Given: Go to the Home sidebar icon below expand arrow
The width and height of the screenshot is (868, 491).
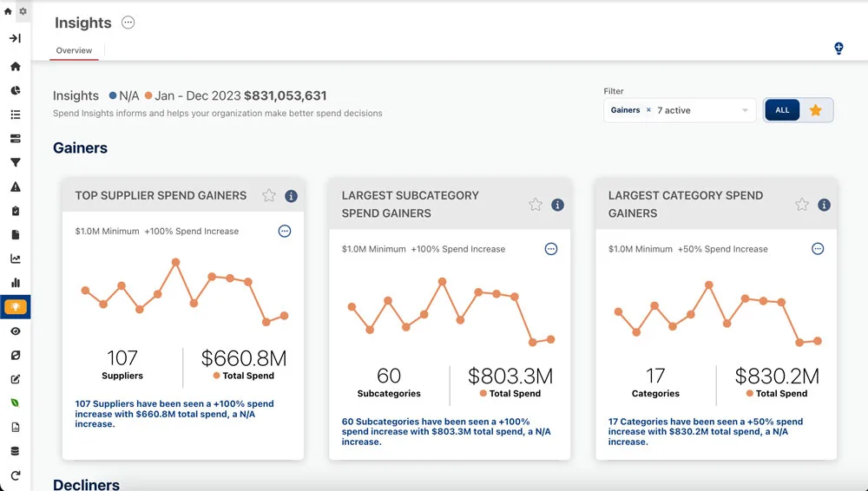Looking at the screenshot, I should [16, 67].
